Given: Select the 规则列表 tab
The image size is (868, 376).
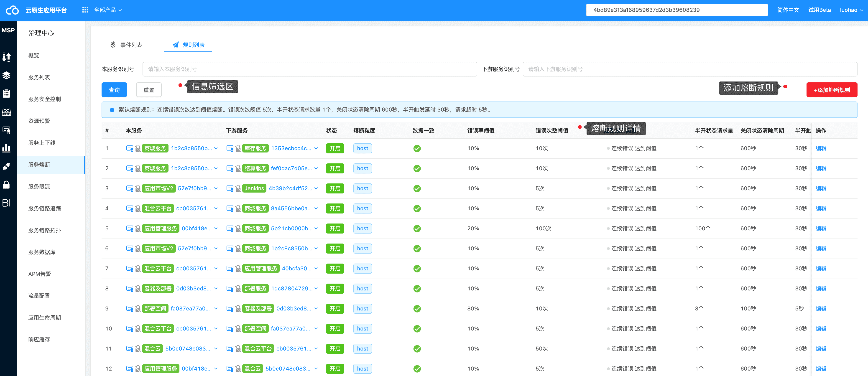Looking at the screenshot, I should 188,45.
